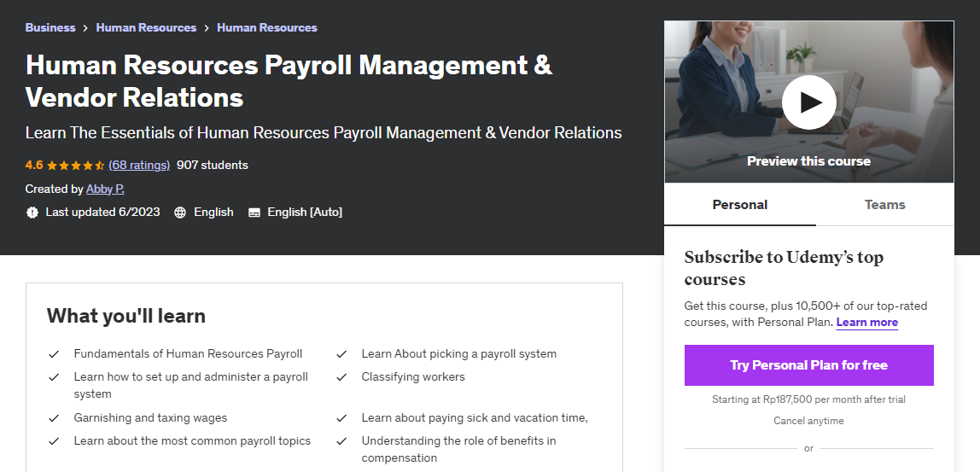Click the globe language icon

(180, 213)
